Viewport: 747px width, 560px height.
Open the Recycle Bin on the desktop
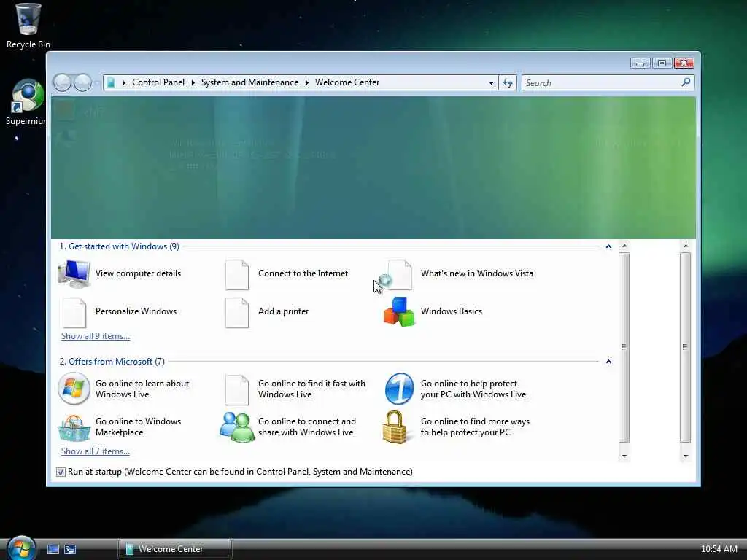28,26
